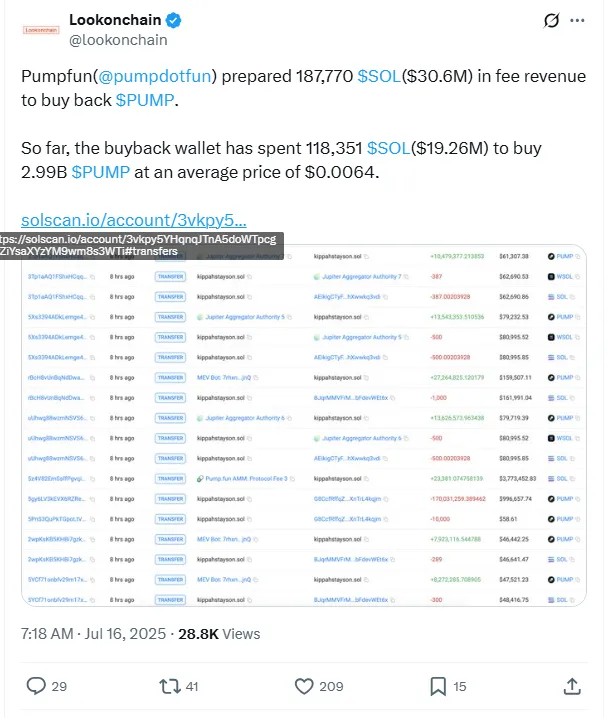Click the Lookonchain verified badge

point(172,21)
